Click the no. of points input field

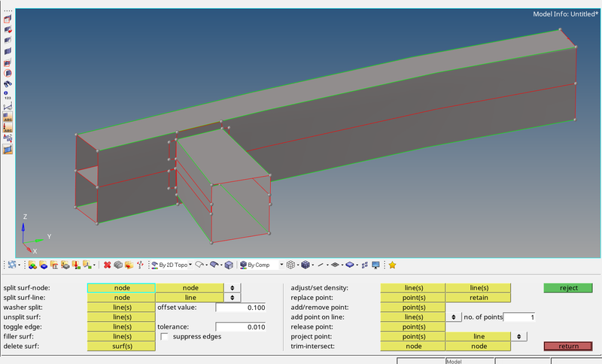pos(519,317)
